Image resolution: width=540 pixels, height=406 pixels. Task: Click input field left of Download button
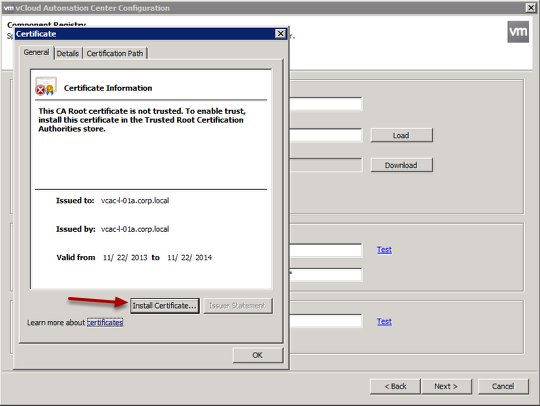click(x=326, y=165)
